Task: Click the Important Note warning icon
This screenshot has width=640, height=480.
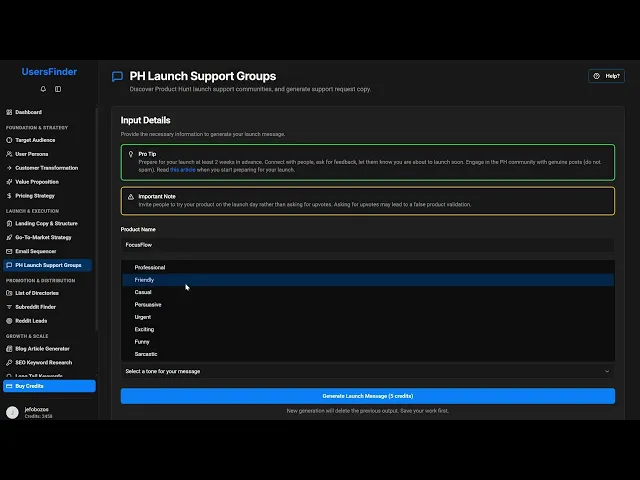Action: tap(131, 197)
